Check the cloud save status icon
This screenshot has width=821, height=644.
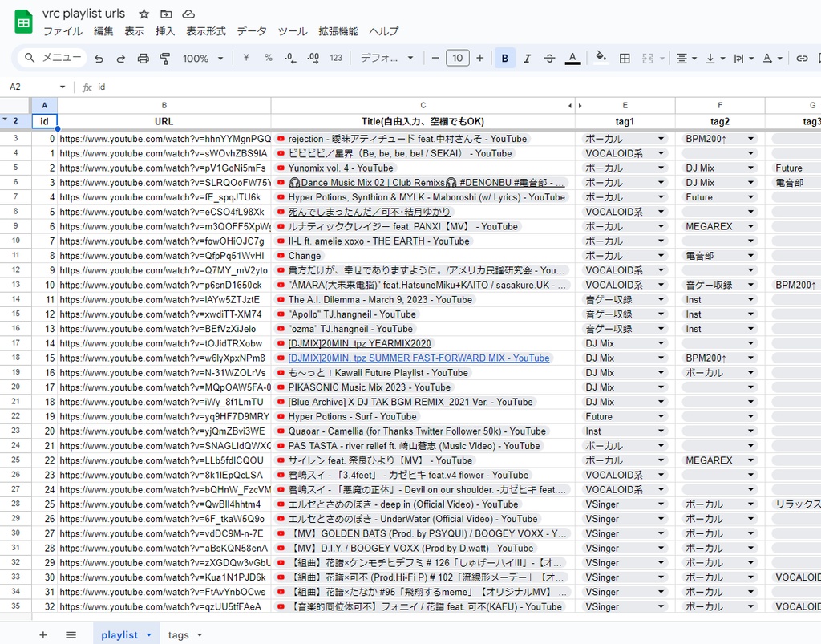188,14
